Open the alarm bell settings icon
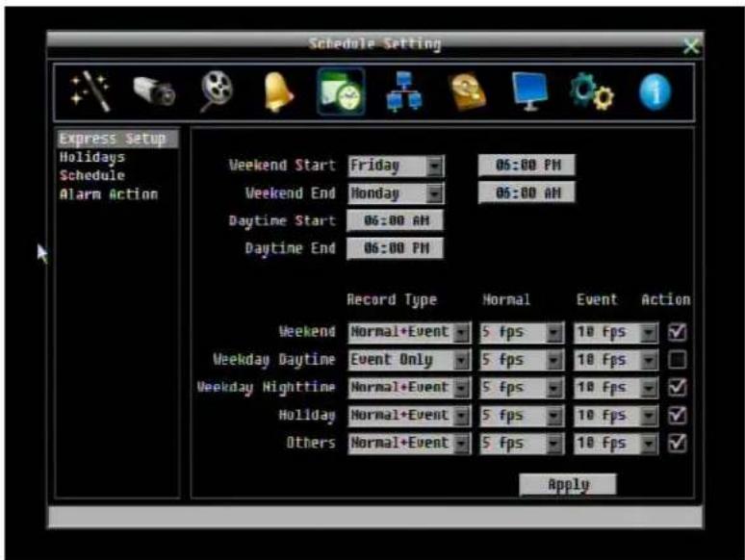 click(278, 93)
